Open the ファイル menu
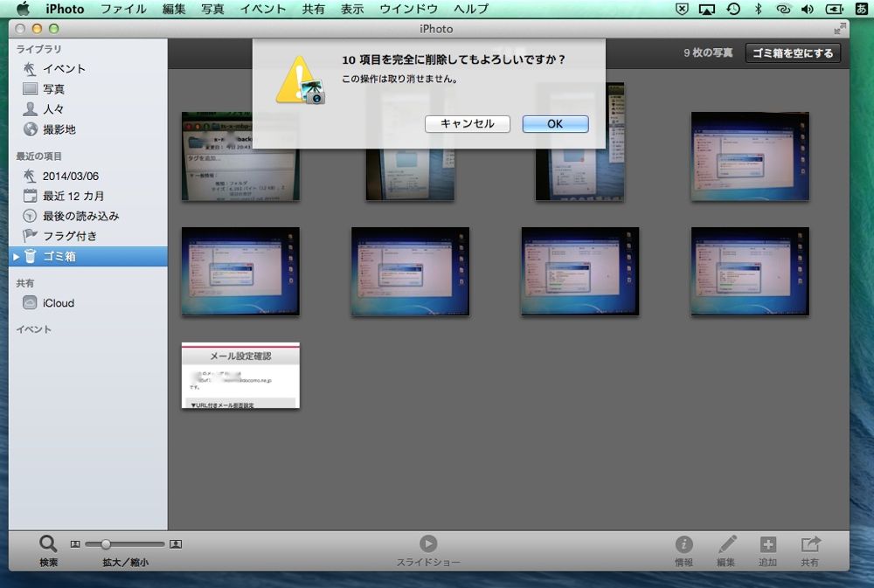 [123, 9]
